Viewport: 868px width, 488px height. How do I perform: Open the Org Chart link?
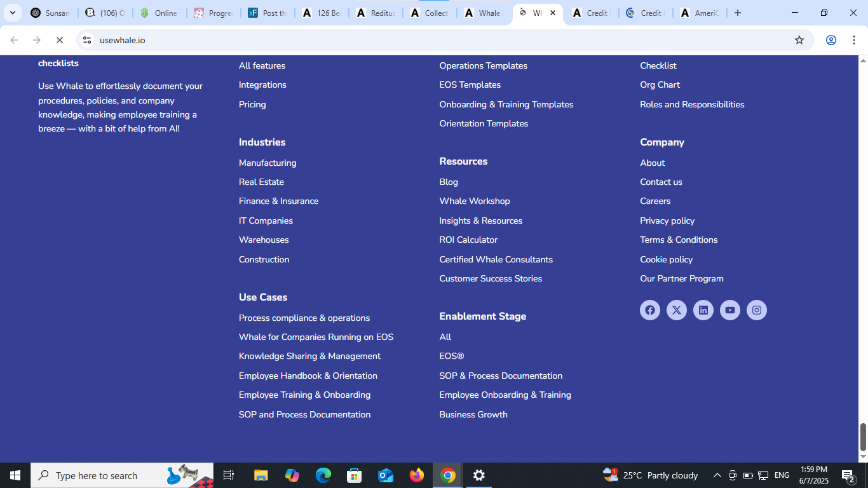pyautogui.click(x=660, y=85)
